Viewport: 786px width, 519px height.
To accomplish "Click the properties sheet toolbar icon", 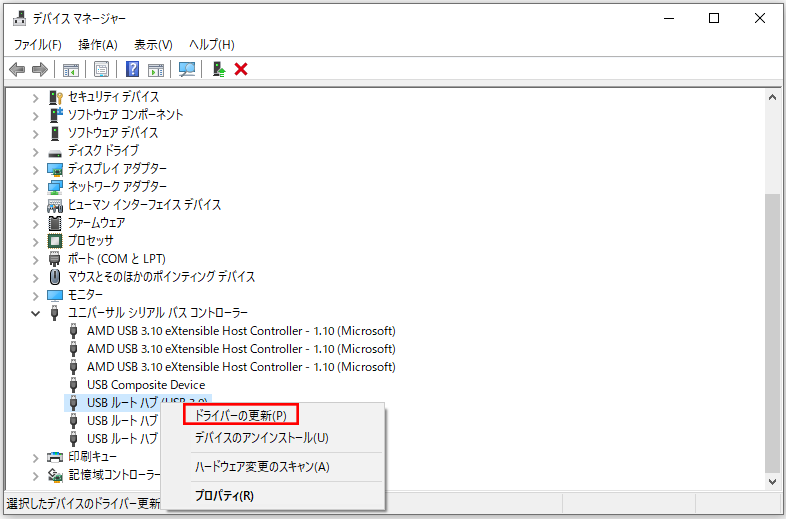I will 101,69.
